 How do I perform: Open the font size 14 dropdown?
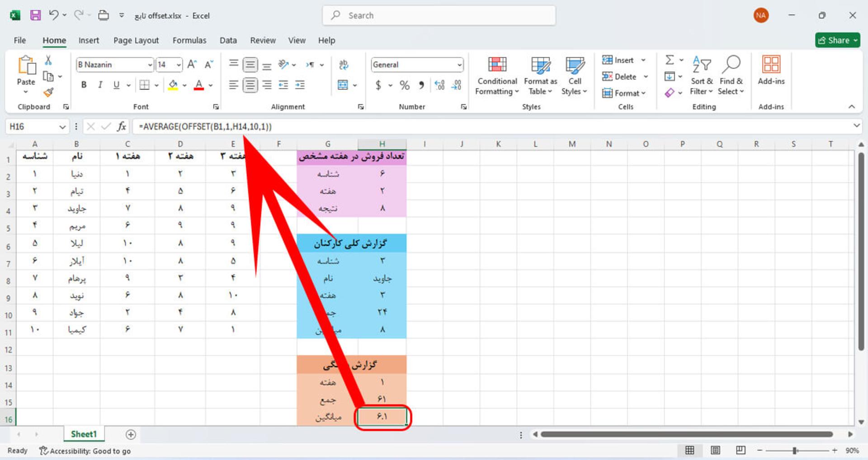pyautogui.click(x=179, y=65)
